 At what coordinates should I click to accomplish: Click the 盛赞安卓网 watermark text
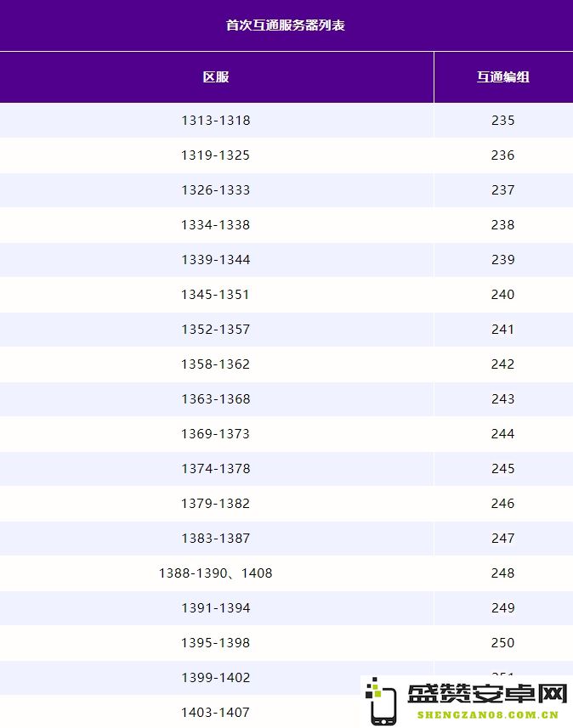click(487, 694)
